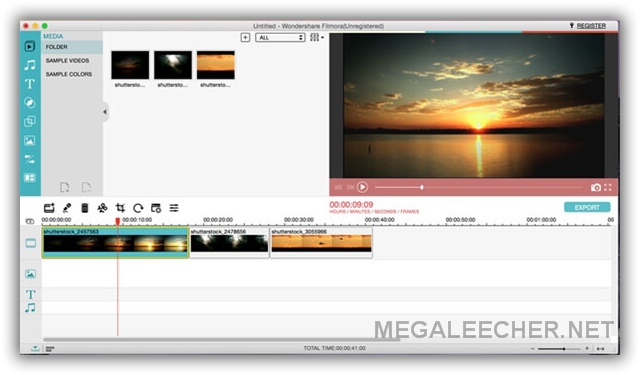Screen dimensions: 640x375
Task: Select the shutterstock_3055966 timeline clip
Action: (322, 242)
